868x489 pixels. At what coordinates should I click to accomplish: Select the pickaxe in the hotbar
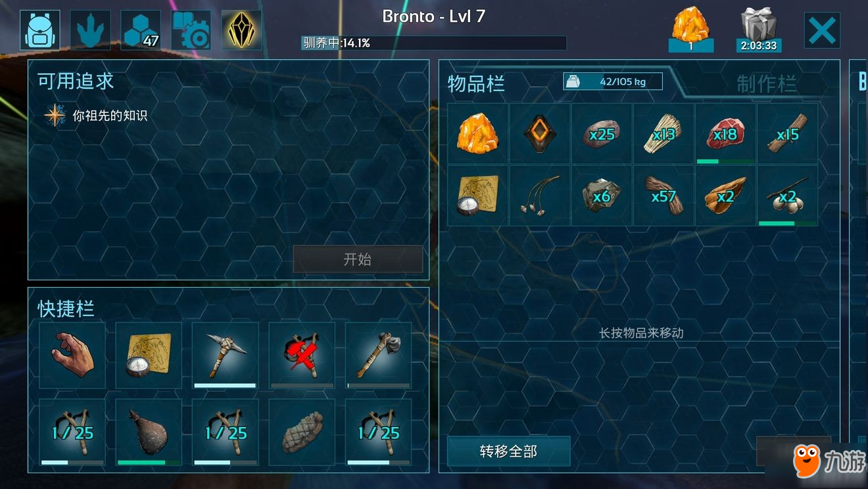[x=225, y=355]
